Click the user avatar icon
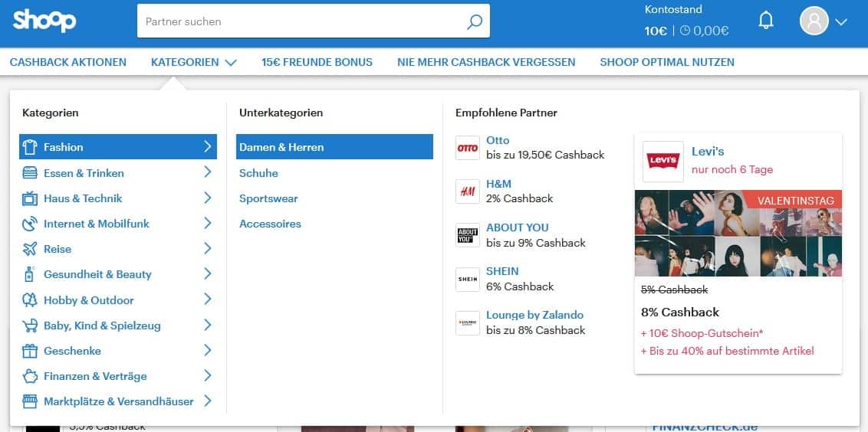868x432 pixels. pyautogui.click(x=814, y=21)
